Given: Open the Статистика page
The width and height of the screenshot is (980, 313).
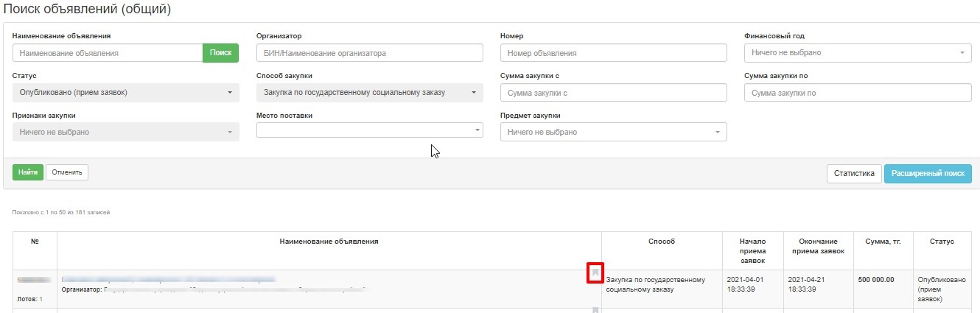Looking at the screenshot, I should pos(854,174).
